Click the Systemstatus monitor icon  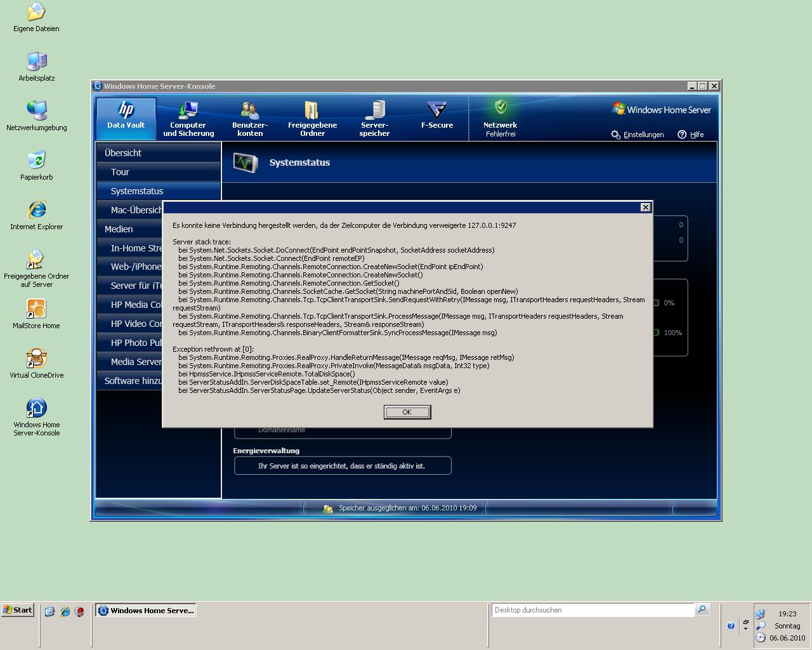pos(246,163)
